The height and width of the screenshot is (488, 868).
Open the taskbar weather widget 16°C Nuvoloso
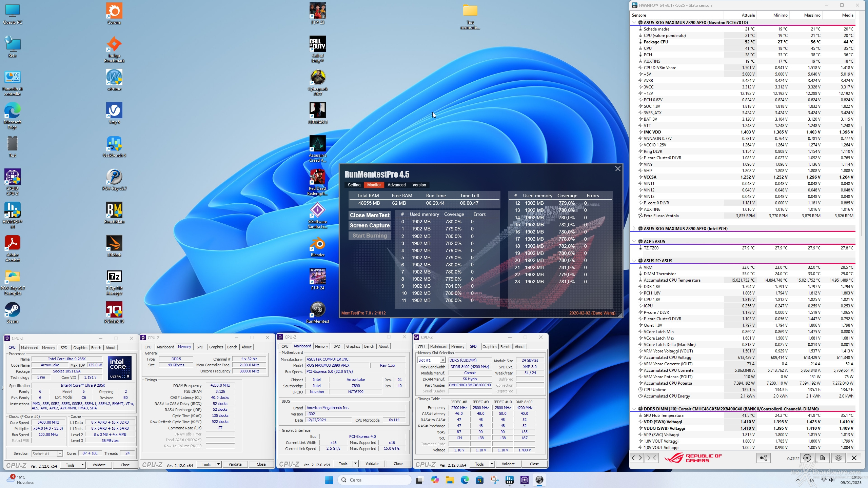(21, 480)
